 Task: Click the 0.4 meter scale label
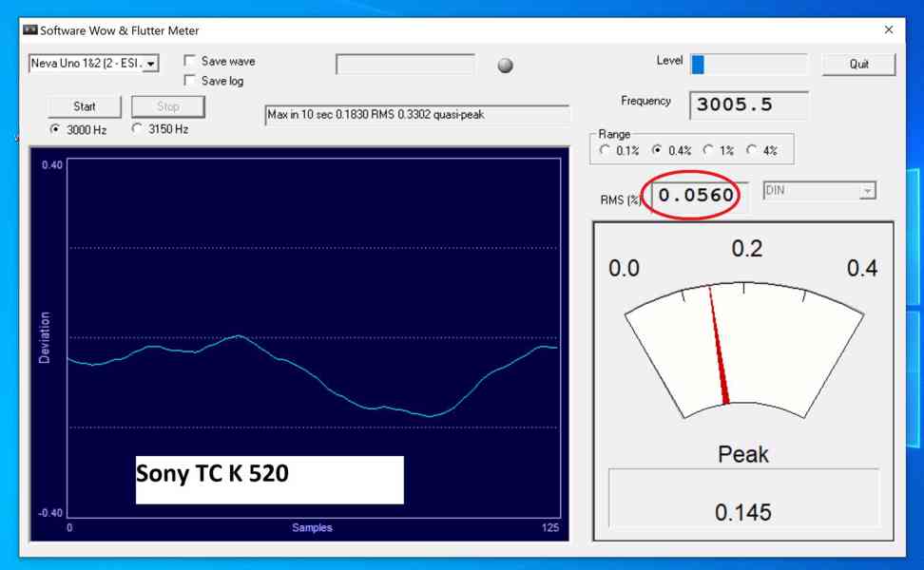pyautogui.click(x=862, y=269)
